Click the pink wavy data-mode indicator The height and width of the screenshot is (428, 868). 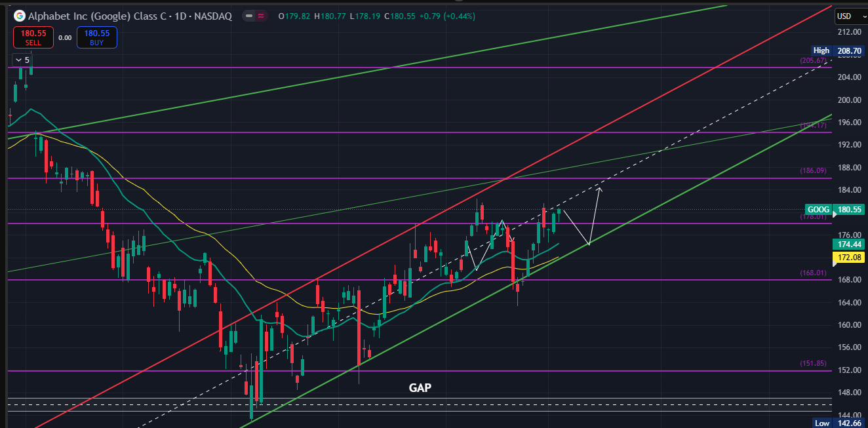(x=260, y=16)
